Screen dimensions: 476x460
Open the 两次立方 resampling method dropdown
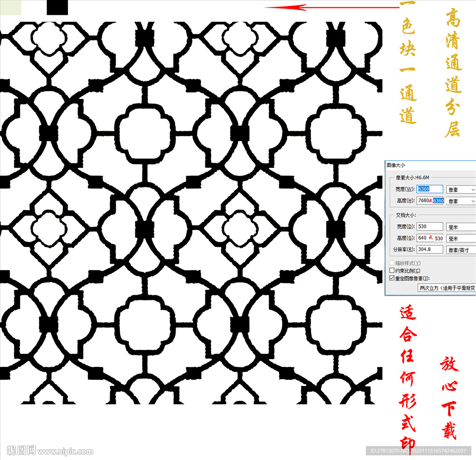click(447, 288)
